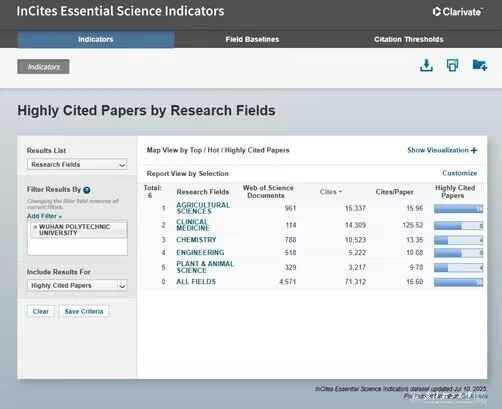The width and height of the screenshot is (502, 409).
Task: Click the download report icon
Action: tap(426, 65)
